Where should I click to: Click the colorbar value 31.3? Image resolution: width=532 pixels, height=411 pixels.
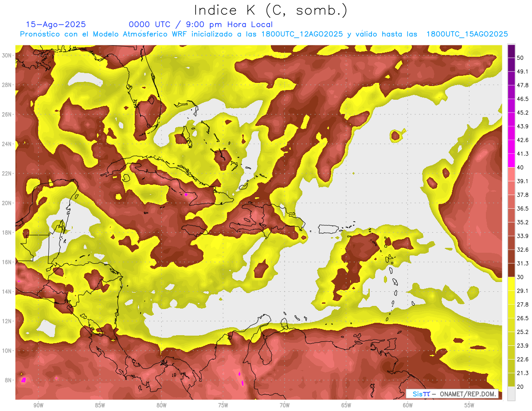[522, 263]
